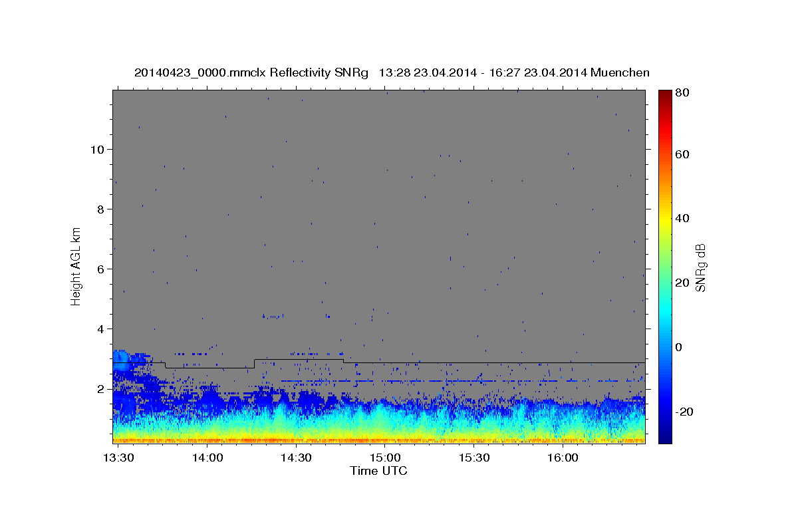
Task: Click the 14:30 time tick label
Action: coord(296,458)
